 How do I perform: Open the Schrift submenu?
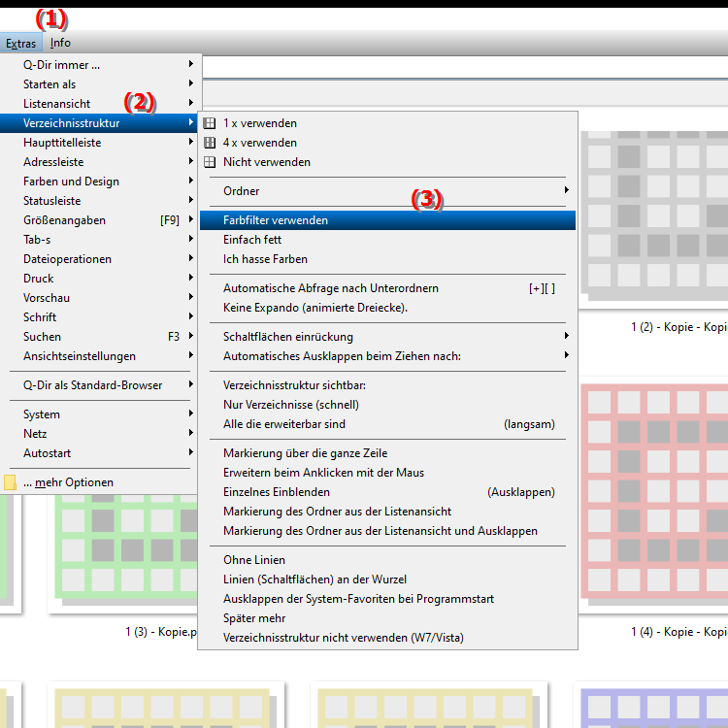(x=98, y=317)
